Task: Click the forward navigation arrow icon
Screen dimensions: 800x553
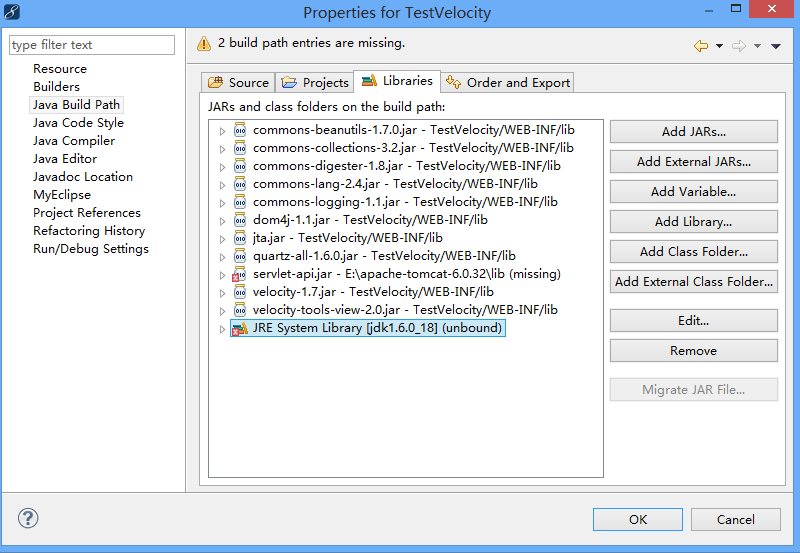Action: click(739, 46)
